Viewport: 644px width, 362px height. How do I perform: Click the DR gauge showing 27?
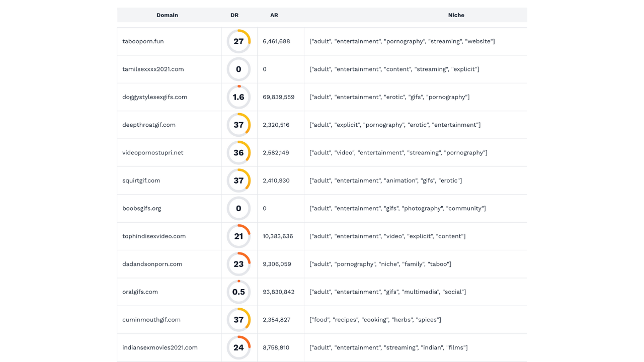[x=238, y=41]
